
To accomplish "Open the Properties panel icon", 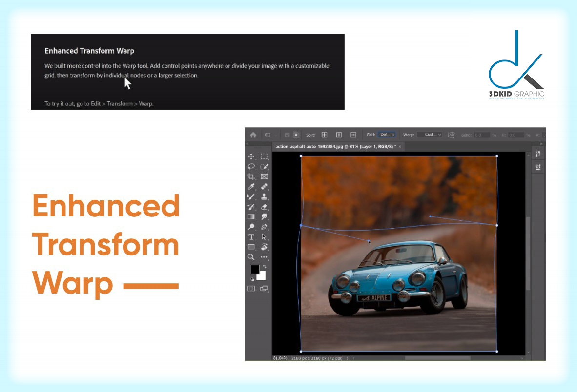I will pos(538,167).
